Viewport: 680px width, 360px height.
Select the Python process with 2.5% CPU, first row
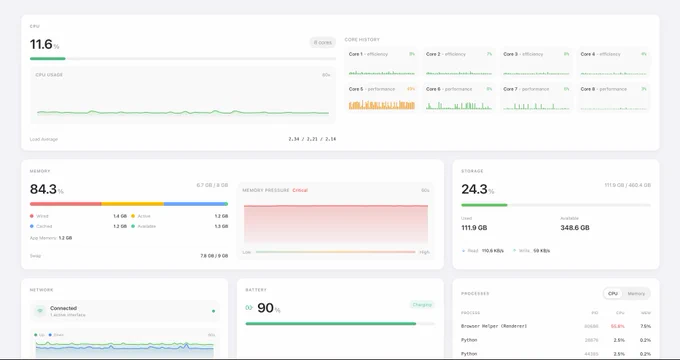click(x=556, y=340)
